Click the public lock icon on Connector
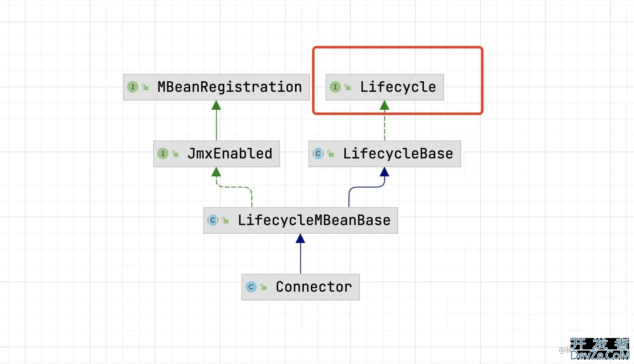 coord(263,287)
